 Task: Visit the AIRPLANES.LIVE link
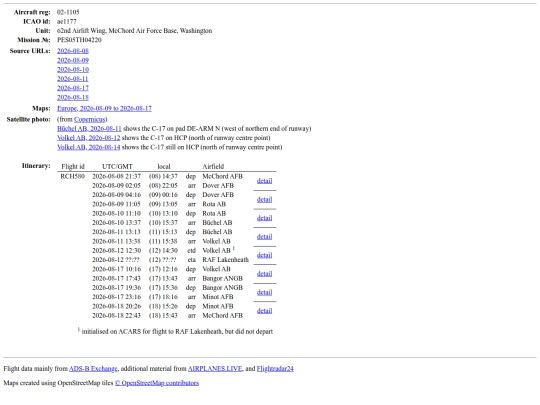215,369
